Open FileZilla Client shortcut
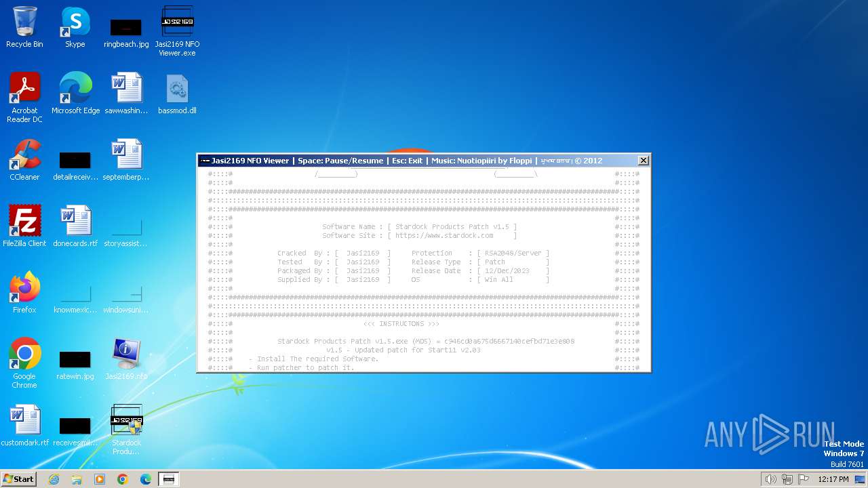The height and width of the screenshot is (488, 868). [24, 226]
